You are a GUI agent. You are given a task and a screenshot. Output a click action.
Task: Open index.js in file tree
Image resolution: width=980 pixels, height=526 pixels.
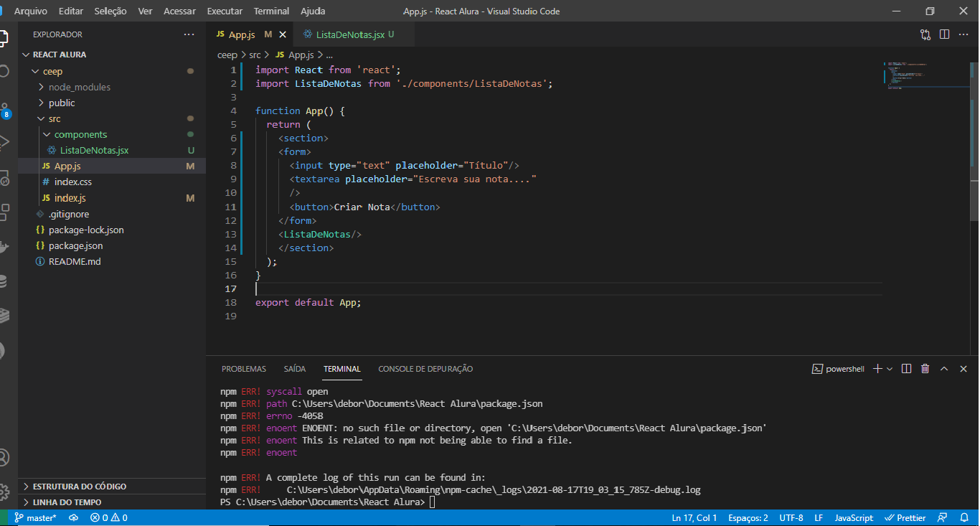click(111, 197)
